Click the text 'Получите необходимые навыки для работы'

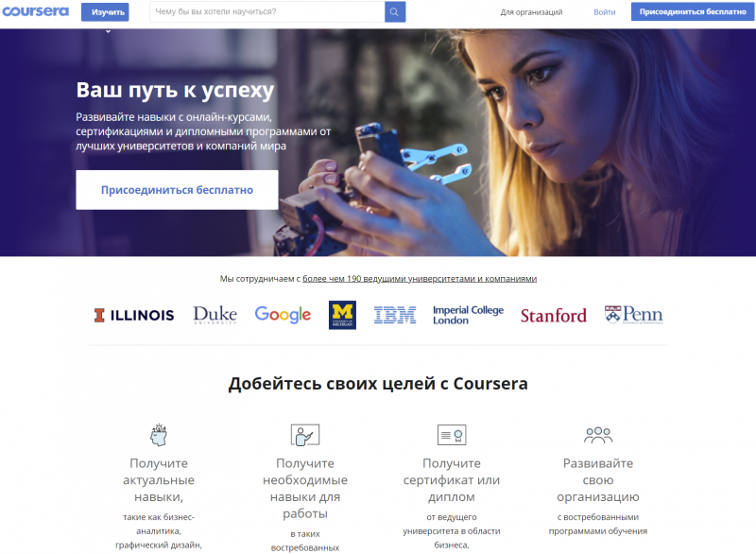(305, 489)
